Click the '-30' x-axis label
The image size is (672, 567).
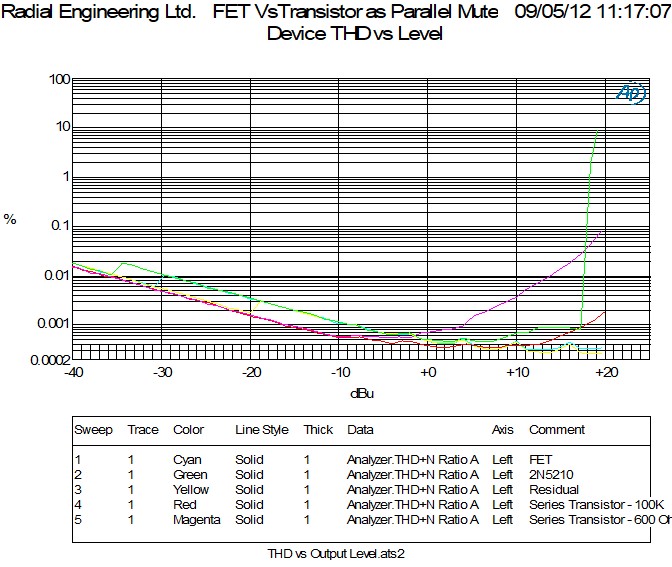[x=163, y=372]
